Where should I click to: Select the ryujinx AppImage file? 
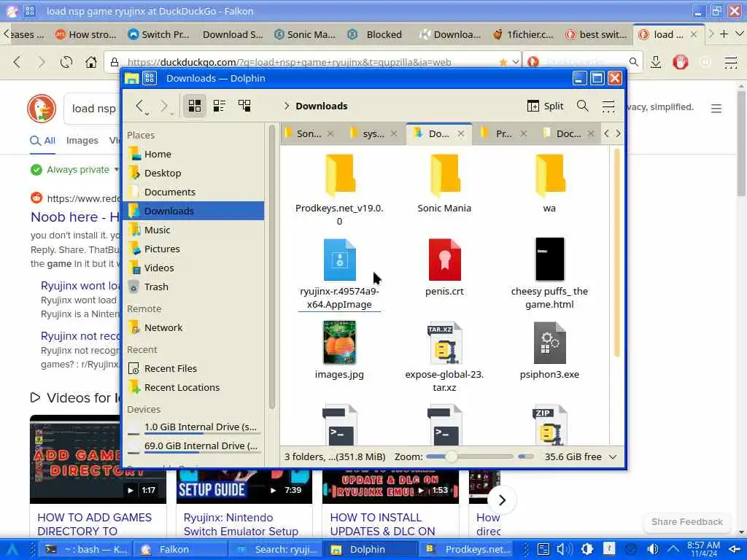339,273
